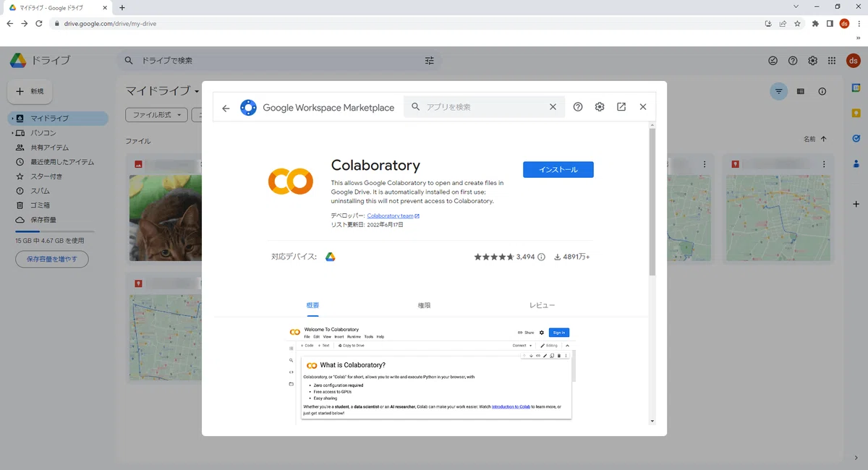Click the 新規 (New) button in Drive
The width and height of the screenshot is (868, 470).
tap(30, 92)
